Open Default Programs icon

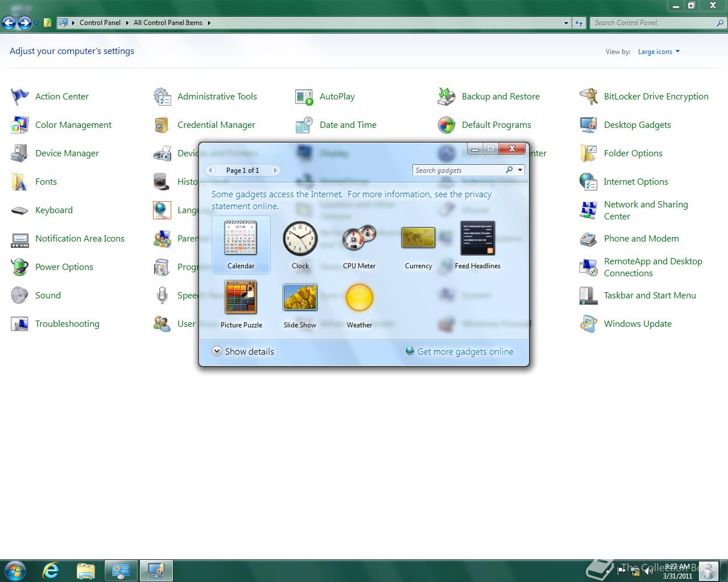(x=446, y=125)
